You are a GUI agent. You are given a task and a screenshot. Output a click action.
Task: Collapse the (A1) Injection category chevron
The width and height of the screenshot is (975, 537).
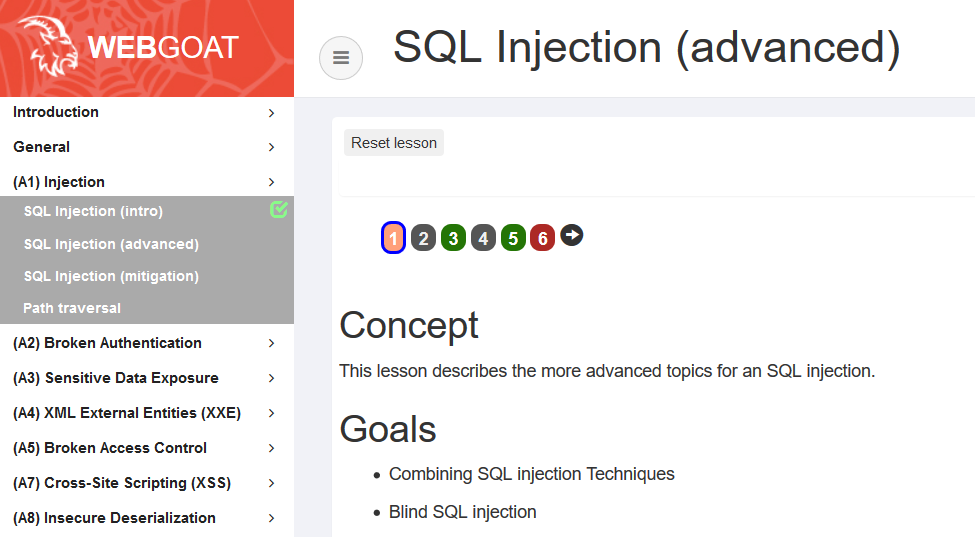(x=272, y=182)
